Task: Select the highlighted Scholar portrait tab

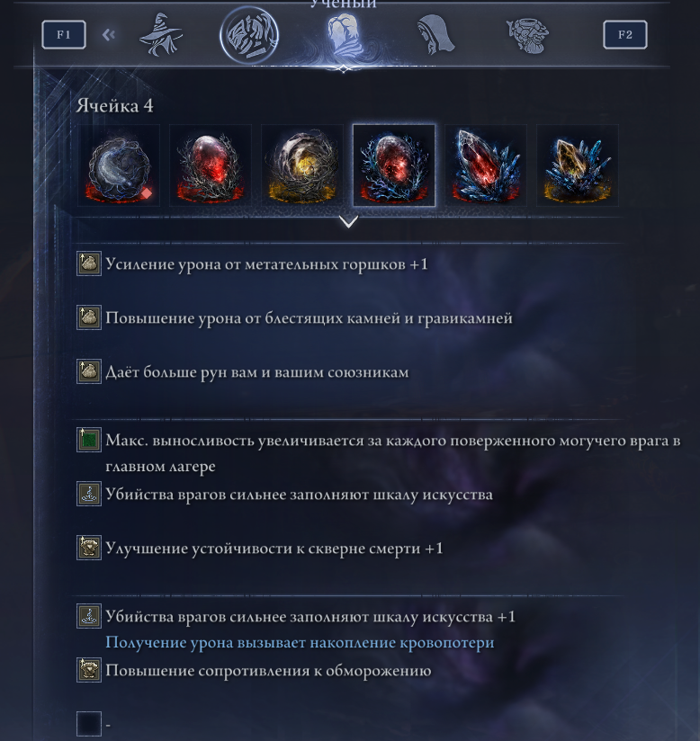Action: [x=344, y=34]
